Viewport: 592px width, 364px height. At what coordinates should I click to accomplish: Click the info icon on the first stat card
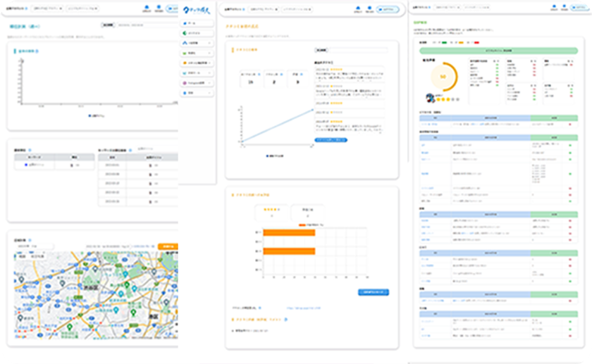pos(259,75)
